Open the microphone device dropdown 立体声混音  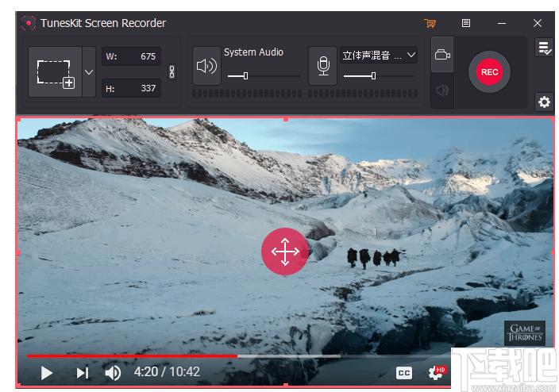(379, 56)
